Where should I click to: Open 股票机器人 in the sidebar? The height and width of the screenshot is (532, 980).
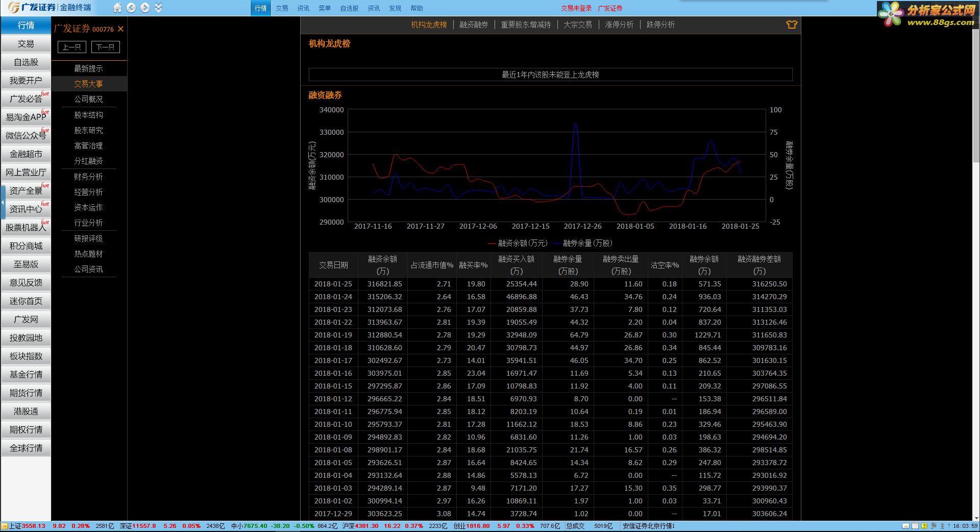pos(26,228)
